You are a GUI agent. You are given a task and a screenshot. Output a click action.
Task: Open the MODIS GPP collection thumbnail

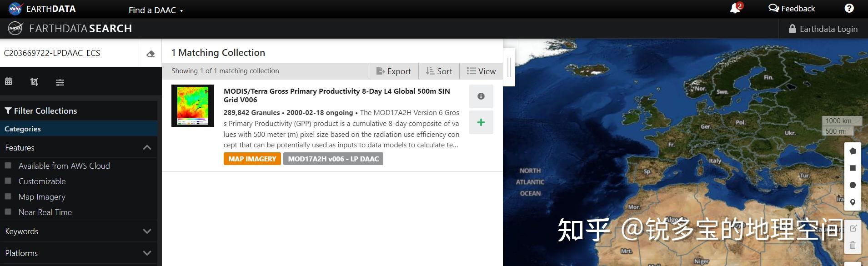193,105
